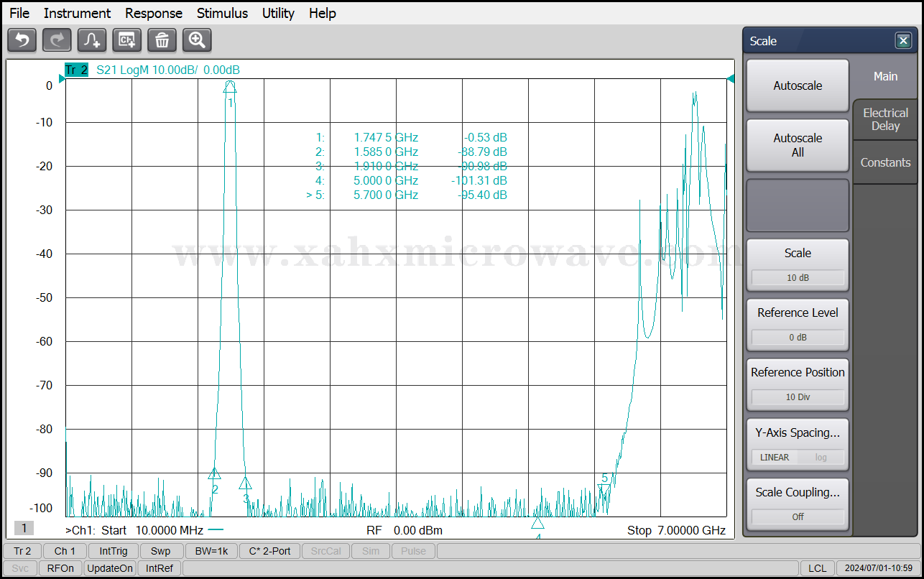Click the zoom magnifier icon
Screen dimensions: 924x579
pos(197,40)
